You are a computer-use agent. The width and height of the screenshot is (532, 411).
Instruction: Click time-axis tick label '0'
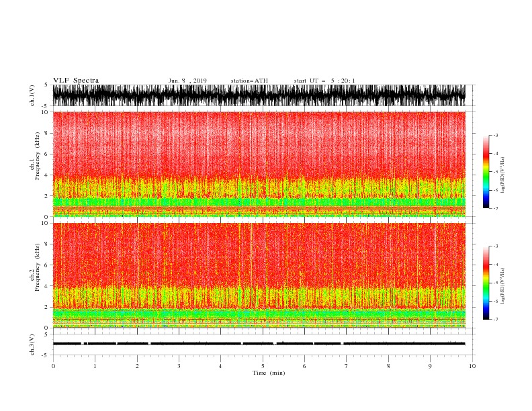(x=53, y=366)
